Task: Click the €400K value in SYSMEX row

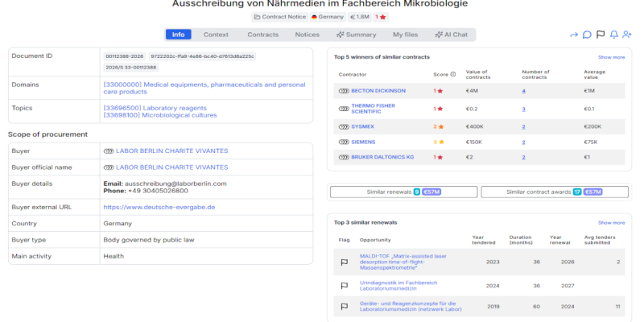Action: pyautogui.click(x=474, y=127)
